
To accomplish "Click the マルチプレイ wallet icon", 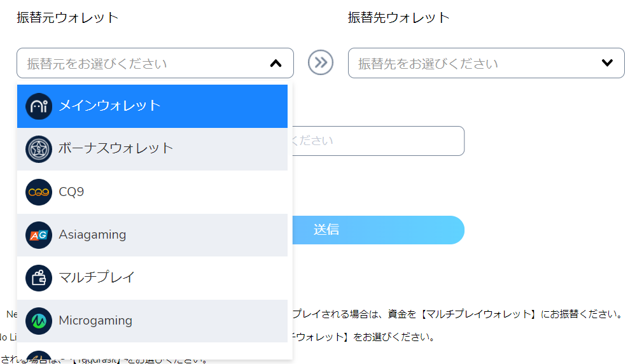I will (39, 277).
